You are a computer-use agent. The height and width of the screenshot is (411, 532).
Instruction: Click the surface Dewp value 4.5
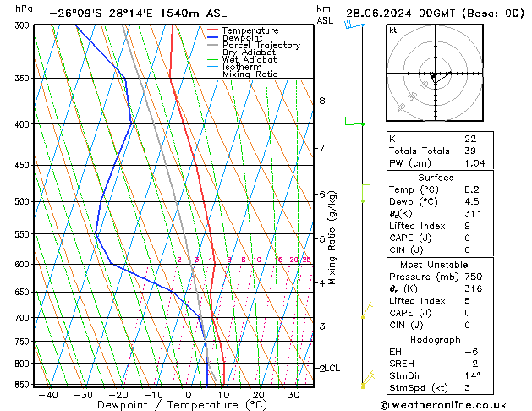472,201
